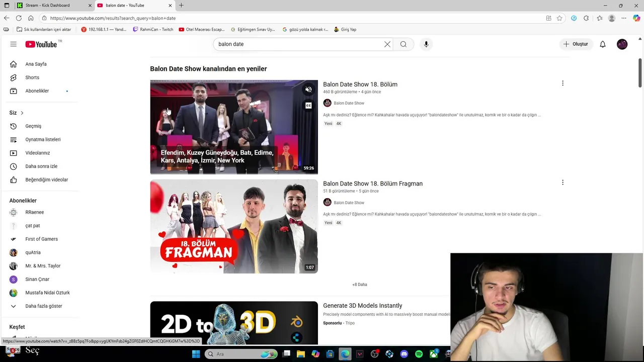Screen dimensions: 644x362
Task: Open YouTube notifications bell
Action: point(603,44)
